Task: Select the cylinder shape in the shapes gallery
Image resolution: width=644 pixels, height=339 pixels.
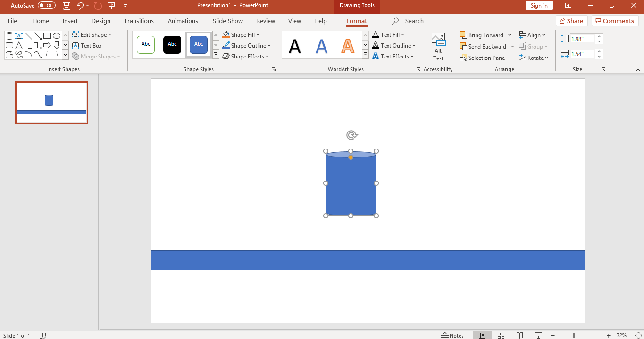Action: click(x=9, y=36)
